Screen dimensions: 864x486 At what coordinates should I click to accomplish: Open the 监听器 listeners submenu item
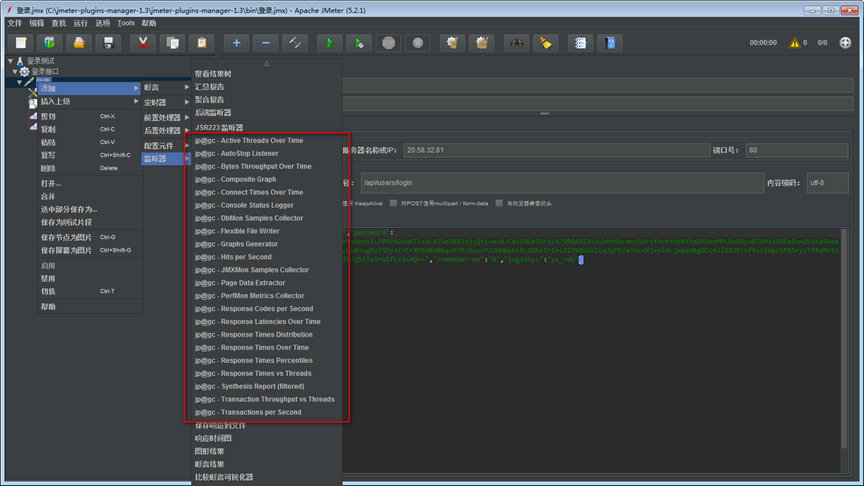pyautogui.click(x=166, y=159)
